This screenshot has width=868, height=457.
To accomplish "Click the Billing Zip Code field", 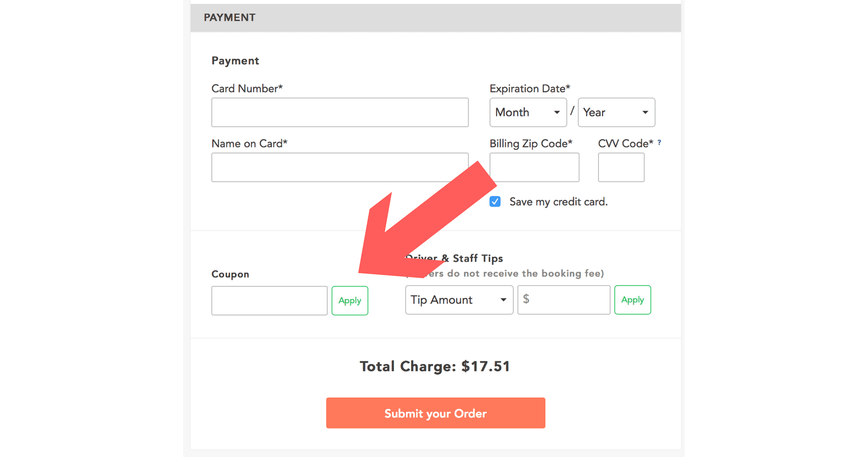I will pos(534,167).
